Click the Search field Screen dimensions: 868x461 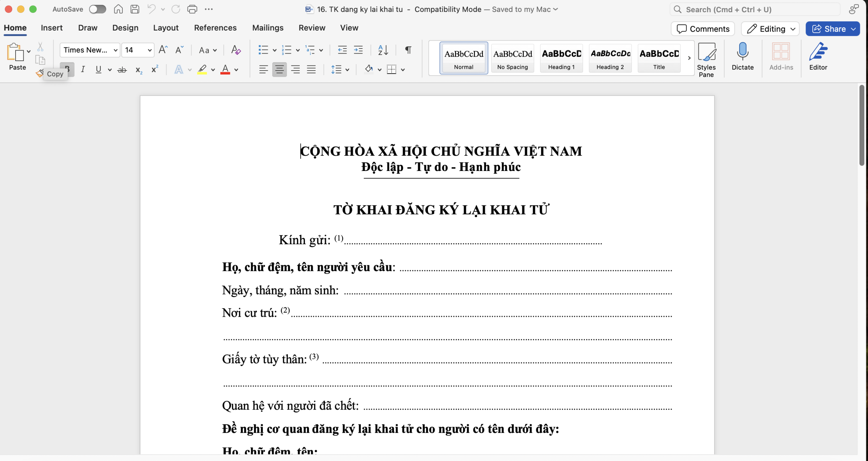click(755, 9)
